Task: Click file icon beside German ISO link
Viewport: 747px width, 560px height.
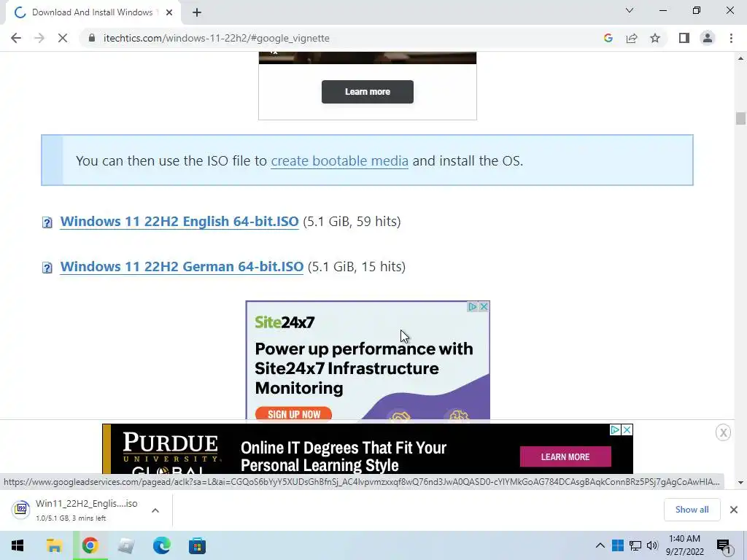Action: point(47,268)
